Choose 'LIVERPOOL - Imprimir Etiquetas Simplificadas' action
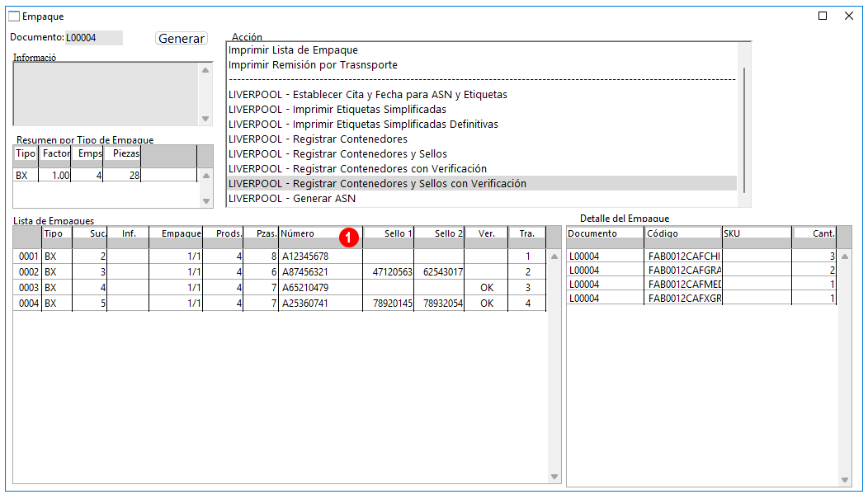 point(482,110)
